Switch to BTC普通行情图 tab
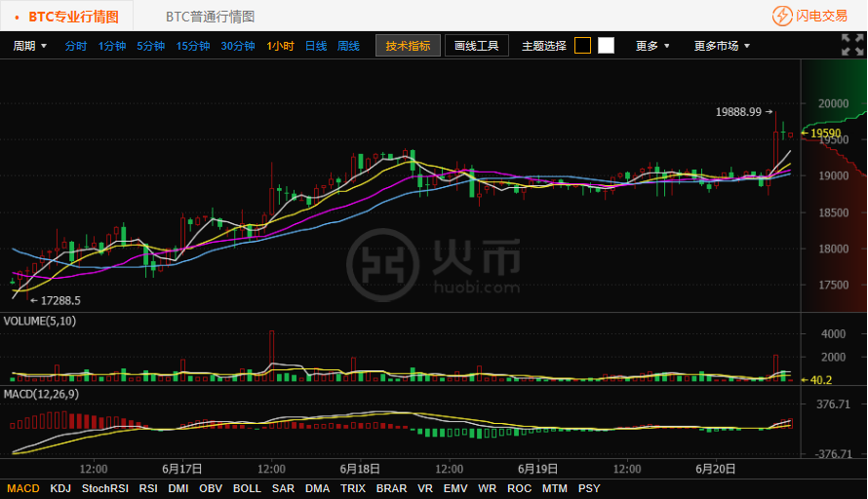 click(211, 17)
